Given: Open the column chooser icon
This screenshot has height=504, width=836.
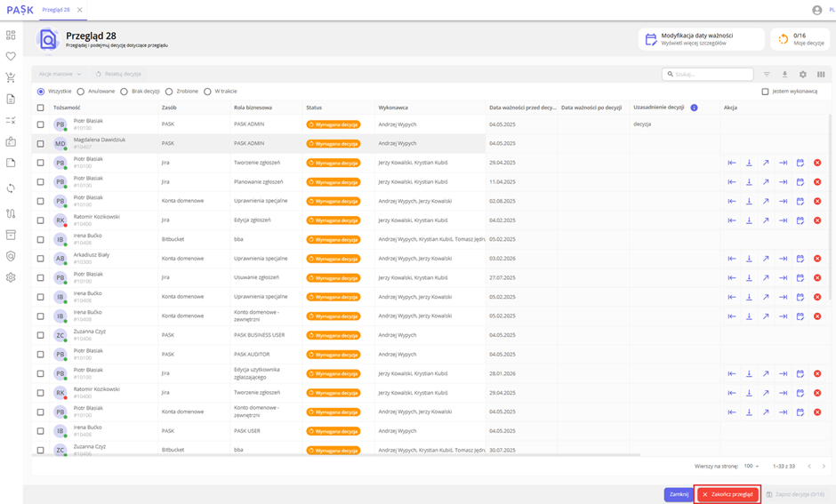Looking at the screenshot, I should tap(821, 75).
